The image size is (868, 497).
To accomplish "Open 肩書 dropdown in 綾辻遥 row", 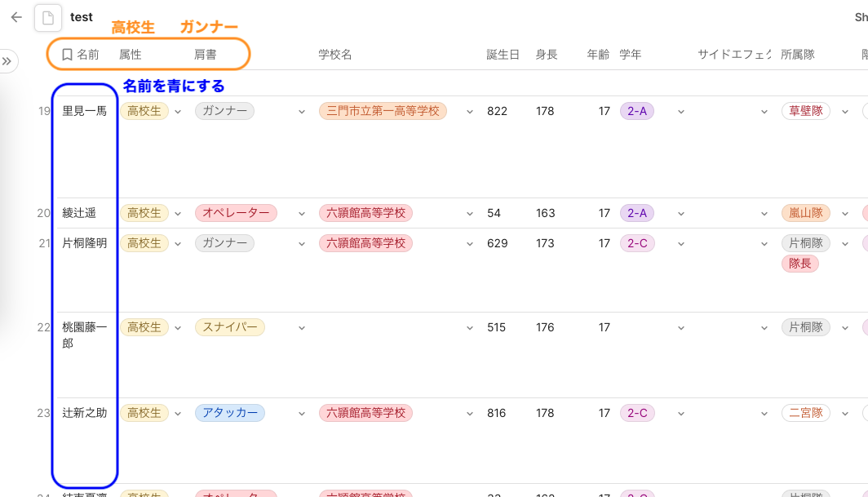I will (302, 213).
